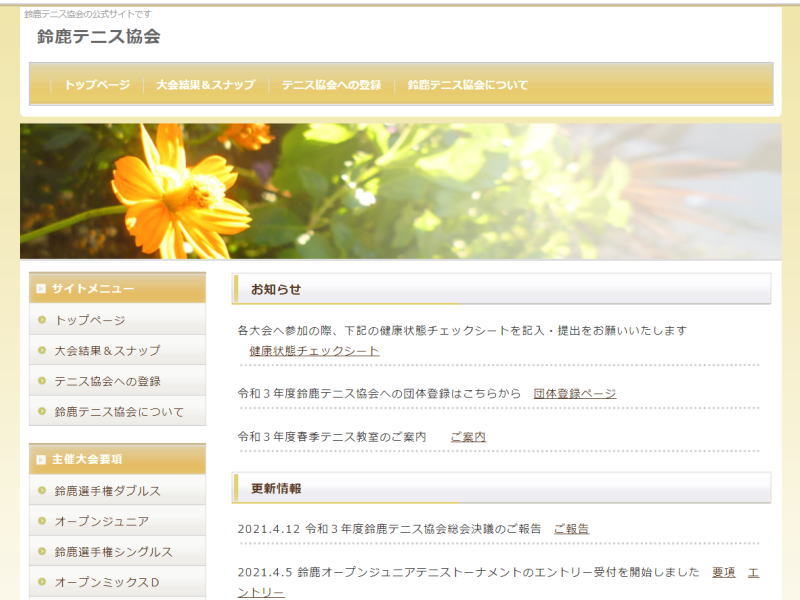Click the square icon in 主催大会要項 header
This screenshot has height=600, width=800.
pyautogui.click(x=41, y=460)
